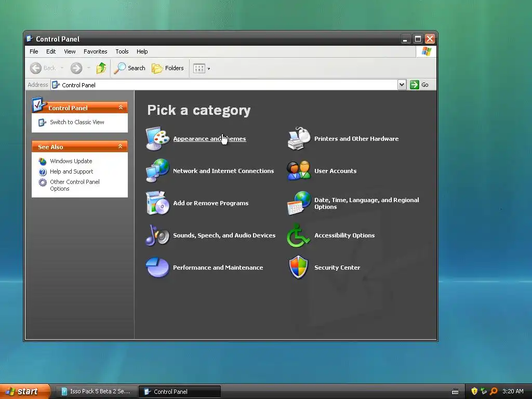Expand the Views dropdown arrow
Image resolution: width=532 pixels, height=399 pixels.
tap(209, 69)
